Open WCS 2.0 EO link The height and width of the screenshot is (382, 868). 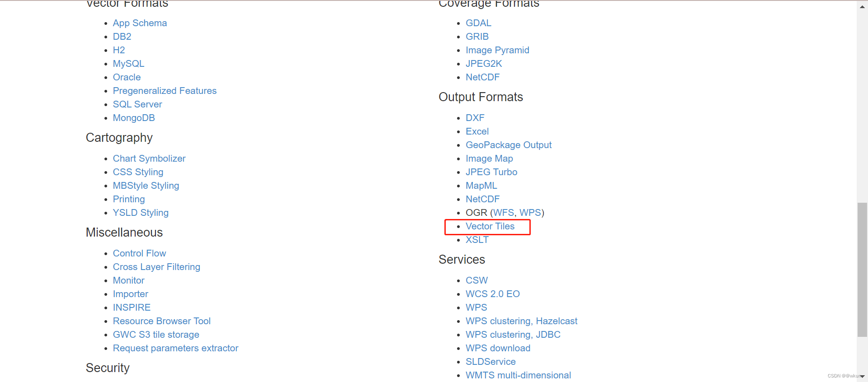[x=493, y=294]
